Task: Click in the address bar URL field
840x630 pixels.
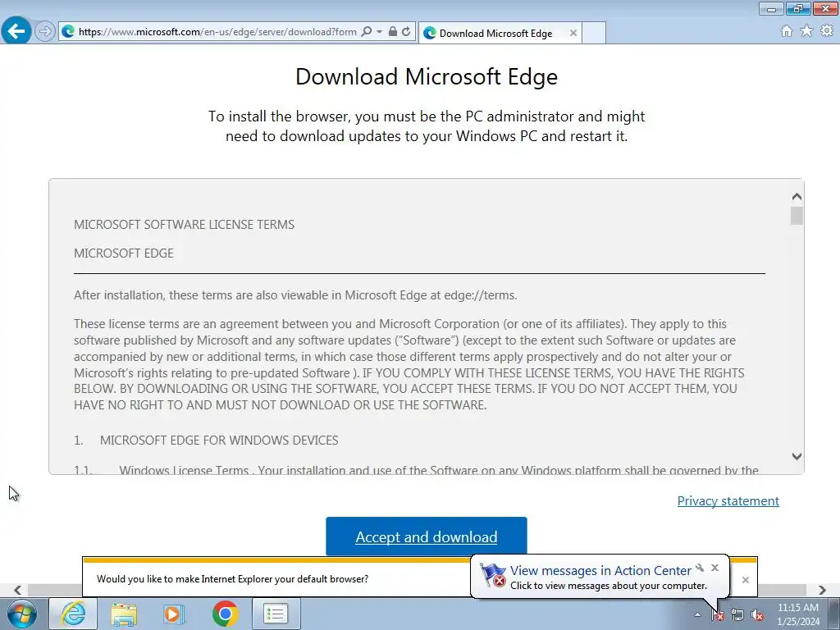Action: click(217, 32)
